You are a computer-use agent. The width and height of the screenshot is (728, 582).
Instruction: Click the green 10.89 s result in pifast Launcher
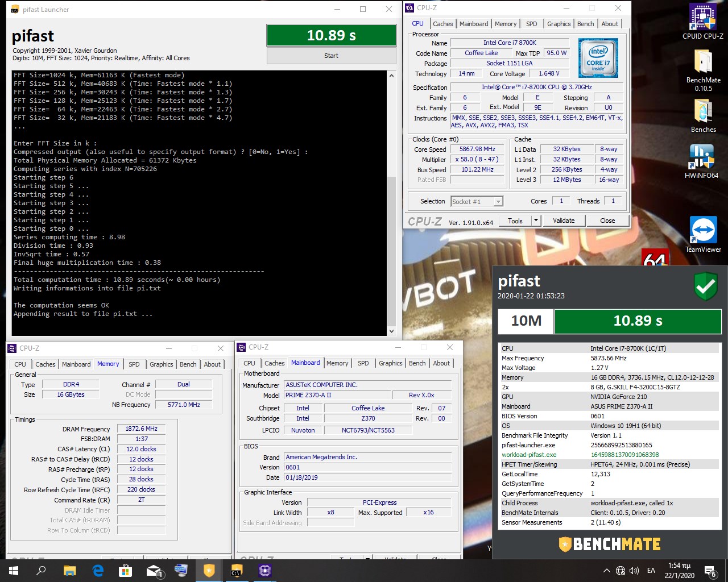coord(331,35)
